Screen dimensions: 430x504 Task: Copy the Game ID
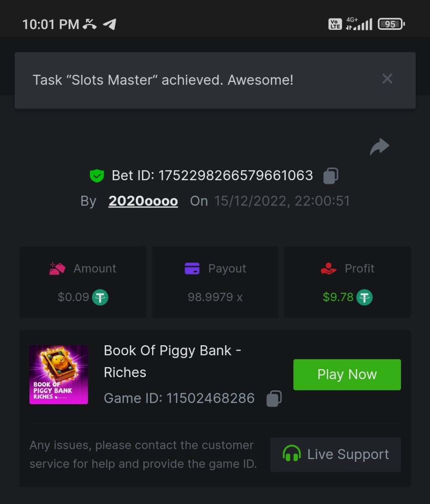pyautogui.click(x=274, y=398)
